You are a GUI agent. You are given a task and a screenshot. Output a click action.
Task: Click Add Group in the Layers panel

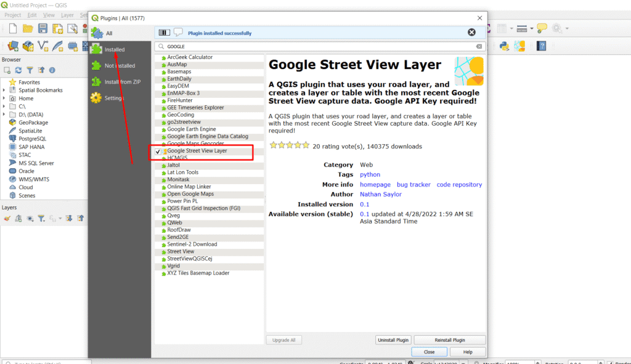pos(18,219)
